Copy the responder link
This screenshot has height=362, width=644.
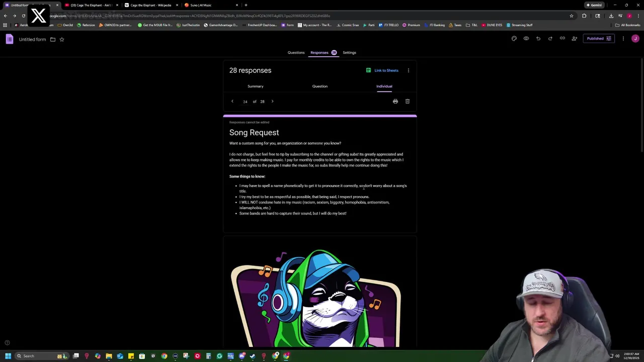click(x=562, y=39)
